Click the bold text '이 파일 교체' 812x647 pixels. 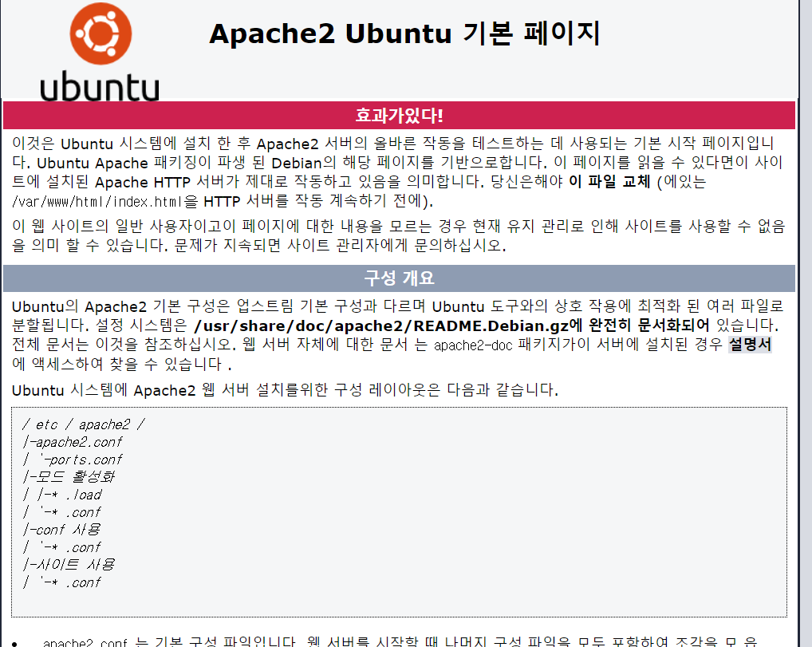[609, 182]
